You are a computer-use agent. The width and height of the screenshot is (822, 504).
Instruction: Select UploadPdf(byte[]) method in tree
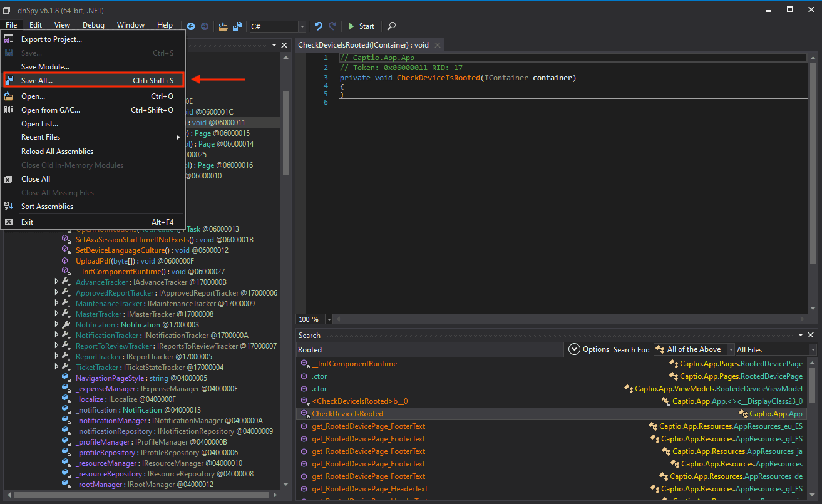coord(135,261)
